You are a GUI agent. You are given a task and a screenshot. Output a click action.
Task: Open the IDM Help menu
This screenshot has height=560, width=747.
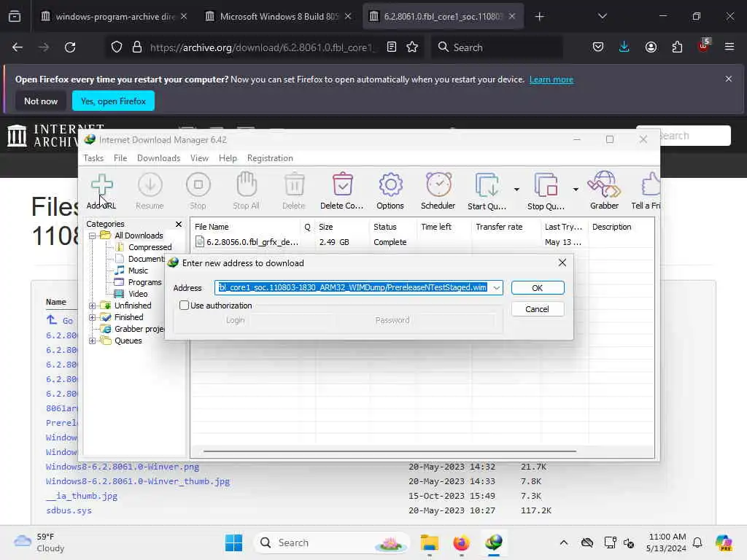click(x=228, y=158)
